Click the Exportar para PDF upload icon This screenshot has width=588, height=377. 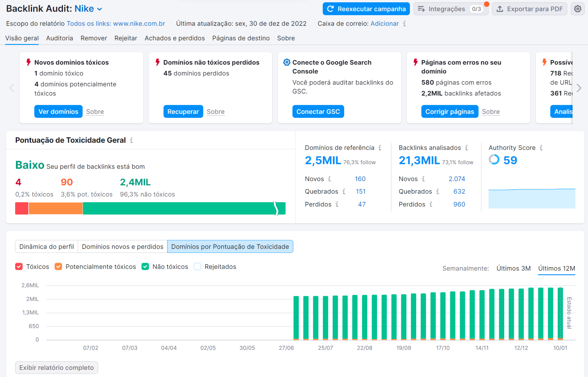[500, 9]
